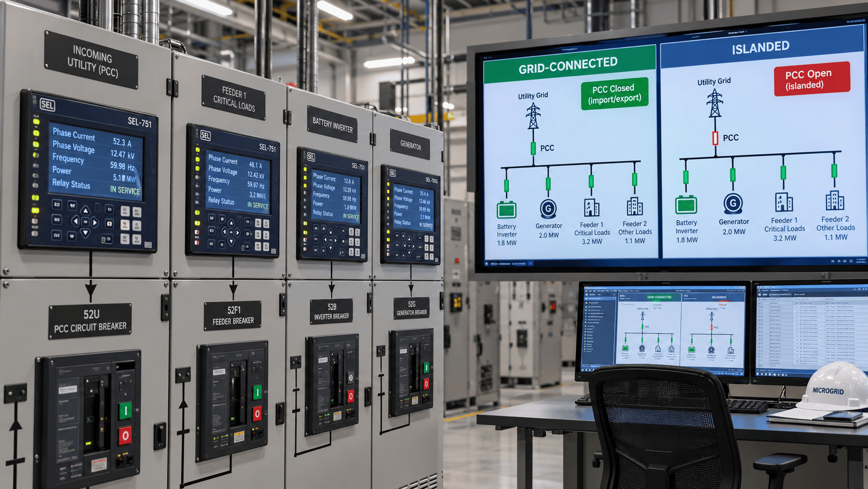The width and height of the screenshot is (868, 489).
Task: Click the Islanded tab on the small desk monitor
Action: [719, 297]
